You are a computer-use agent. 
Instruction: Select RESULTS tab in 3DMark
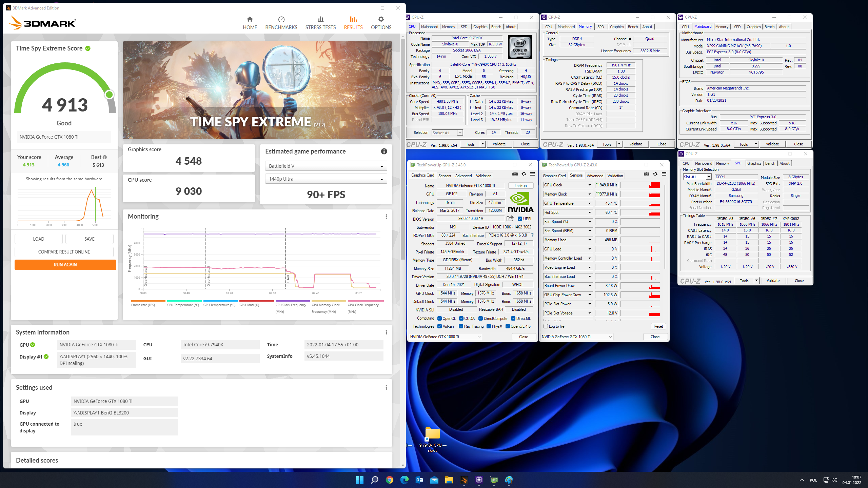click(353, 23)
